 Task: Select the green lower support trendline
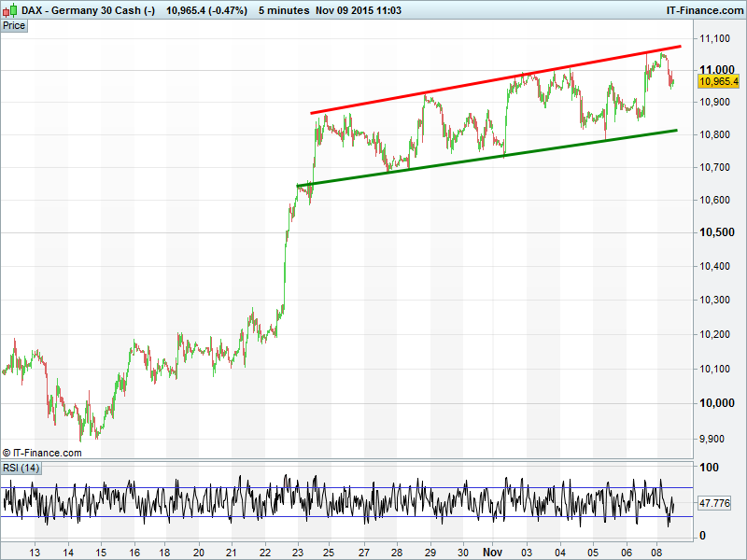[486, 159]
